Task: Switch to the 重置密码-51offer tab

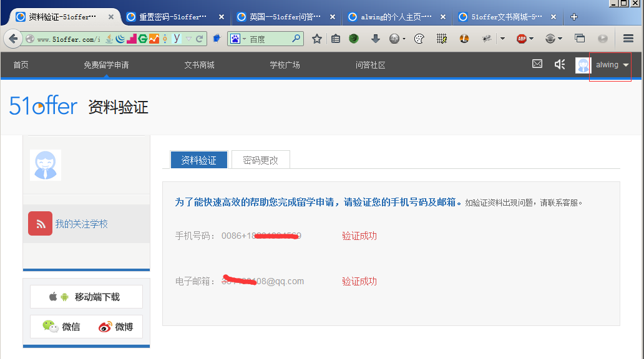Action: coord(172,17)
